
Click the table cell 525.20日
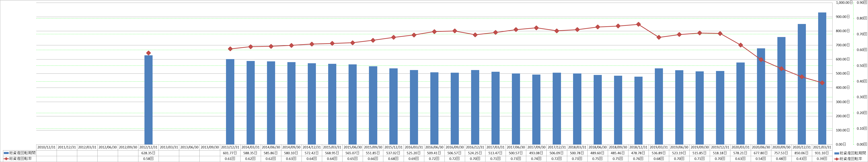pyautogui.click(x=414, y=153)
